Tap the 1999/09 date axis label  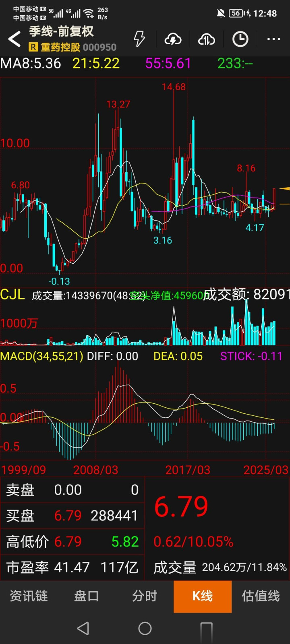coord(23,470)
